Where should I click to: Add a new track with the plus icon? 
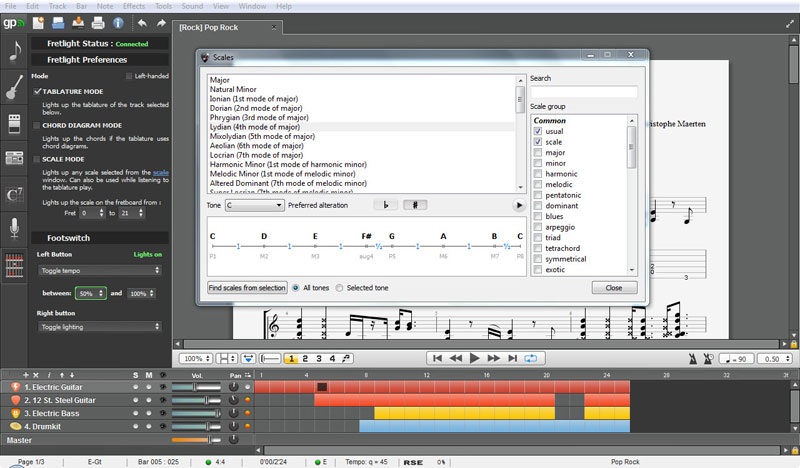coord(26,375)
